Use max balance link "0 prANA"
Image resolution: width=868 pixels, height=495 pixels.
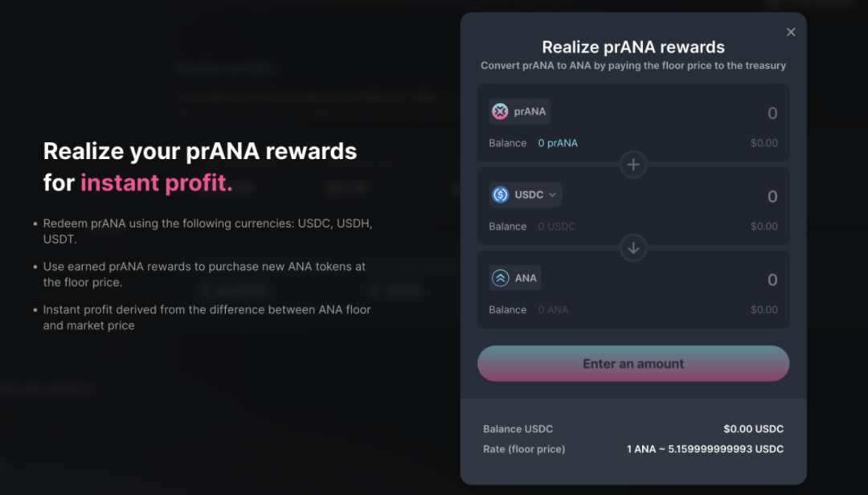pyautogui.click(x=558, y=143)
